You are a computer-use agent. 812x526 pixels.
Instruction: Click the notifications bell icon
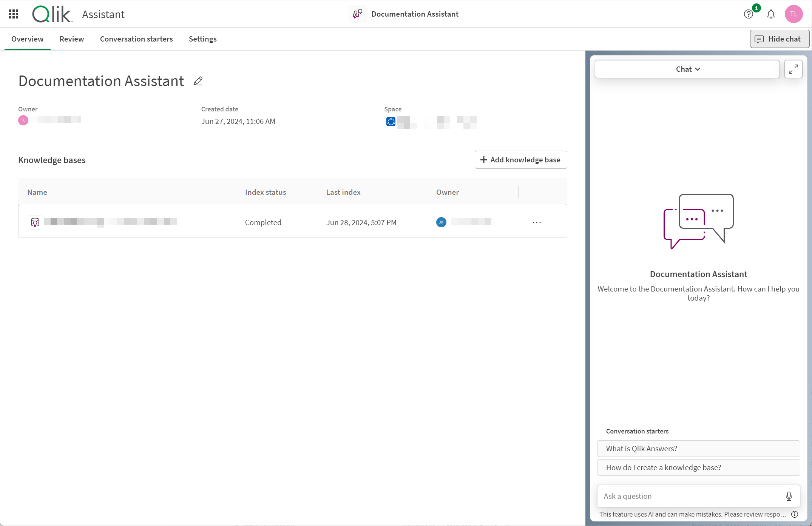pos(771,14)
